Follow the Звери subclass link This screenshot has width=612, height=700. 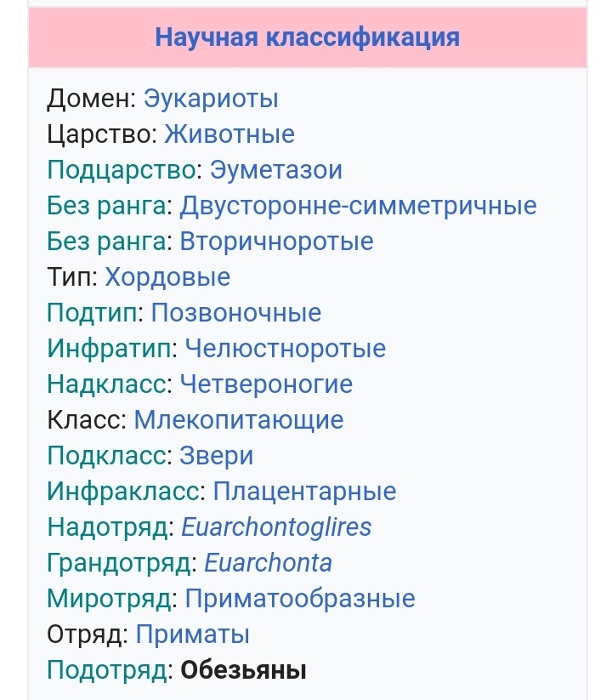(217, 456)
